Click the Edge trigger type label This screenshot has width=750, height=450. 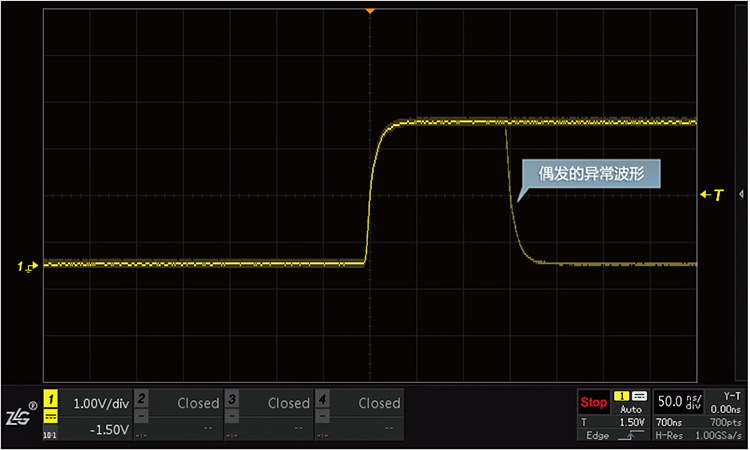coord(597,436)
